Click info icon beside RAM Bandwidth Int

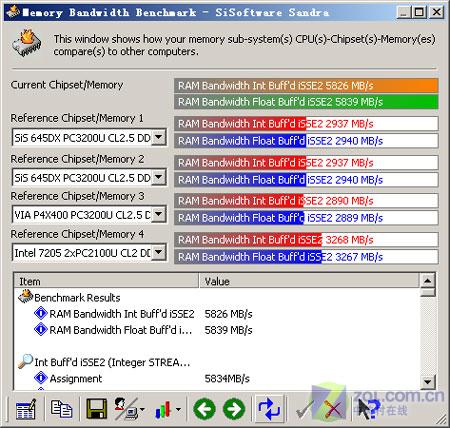tap(41, 313)
